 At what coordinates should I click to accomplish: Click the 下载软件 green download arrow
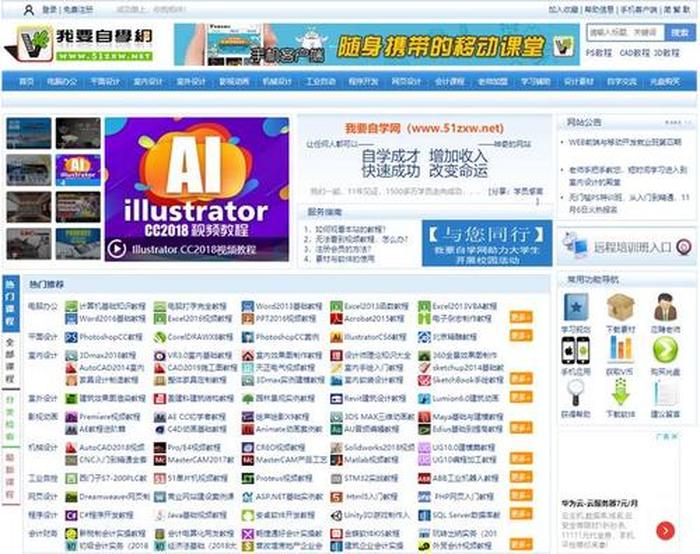pos(621,393)
